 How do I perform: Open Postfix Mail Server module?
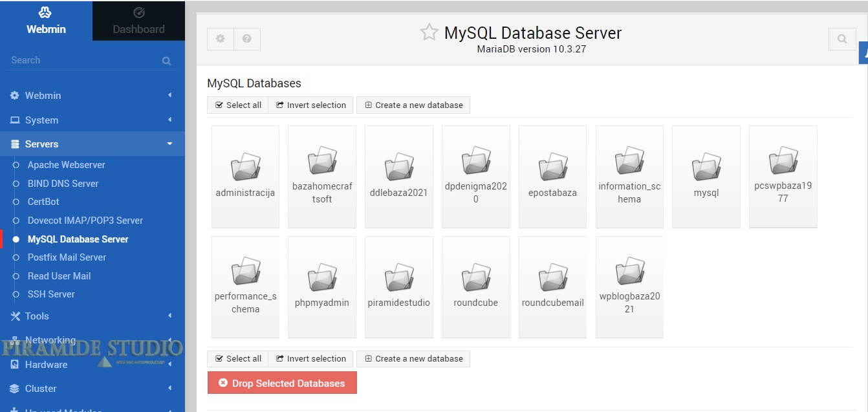pyautogui.click(x=67, y=257)
